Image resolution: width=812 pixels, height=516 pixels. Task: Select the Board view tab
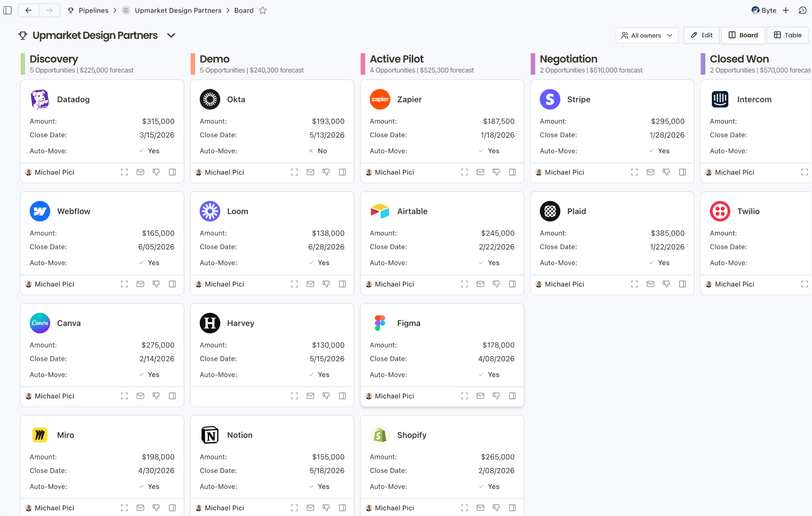[x=743, y=35]
